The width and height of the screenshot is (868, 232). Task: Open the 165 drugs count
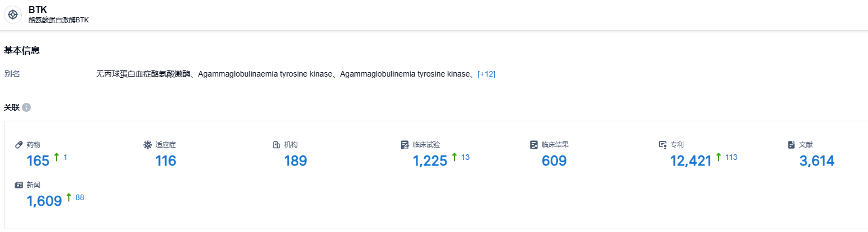(x=38, y=161)
